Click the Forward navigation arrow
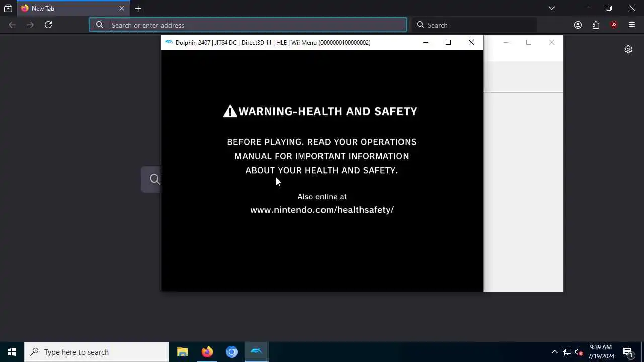644x362 pixels. click(30, 25)
